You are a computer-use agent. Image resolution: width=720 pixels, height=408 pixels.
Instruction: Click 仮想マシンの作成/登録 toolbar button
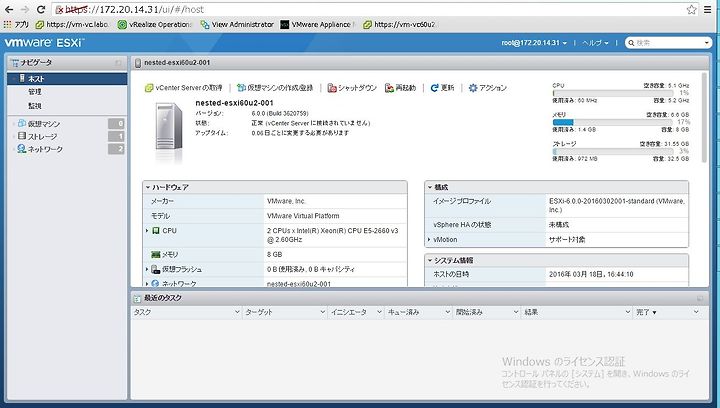tap(275, 88)
